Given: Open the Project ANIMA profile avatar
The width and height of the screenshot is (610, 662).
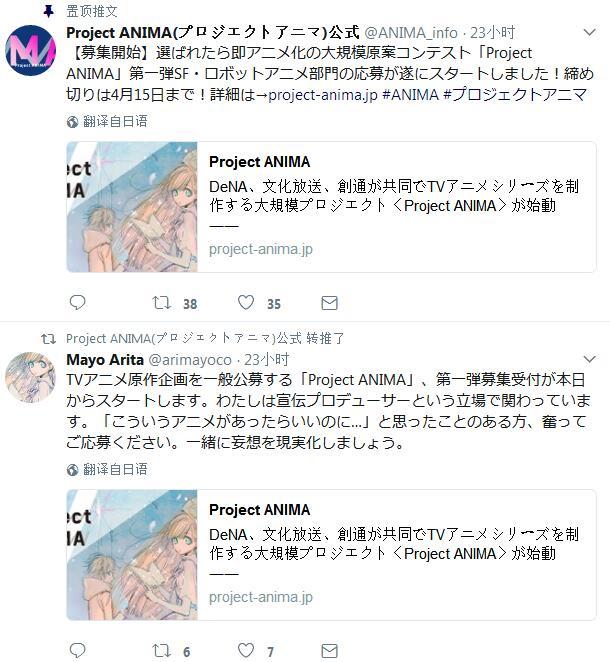Looking at the screenshot, I should [30, 50].
